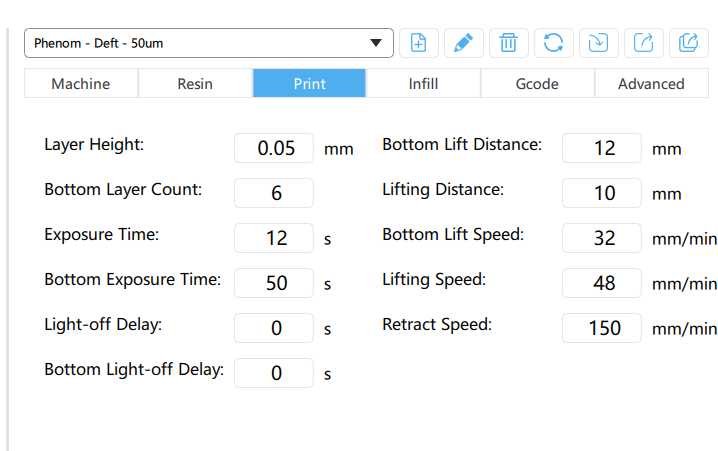Select the Bottom Lift Speed field
The height and width of the screenshot is (451, 718).
pos(602,238)
